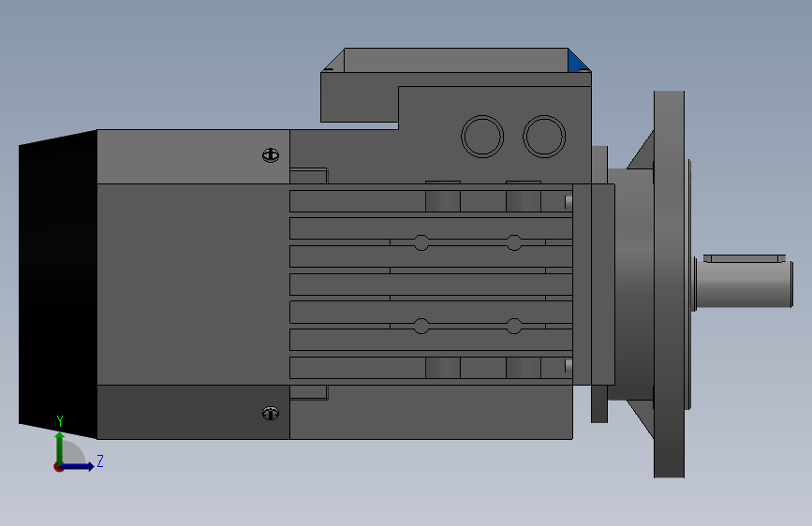Viewport: 812px width, 526px height.
Task: Pick the left cable entry hole on terminal box
Action: coord(482,137)
